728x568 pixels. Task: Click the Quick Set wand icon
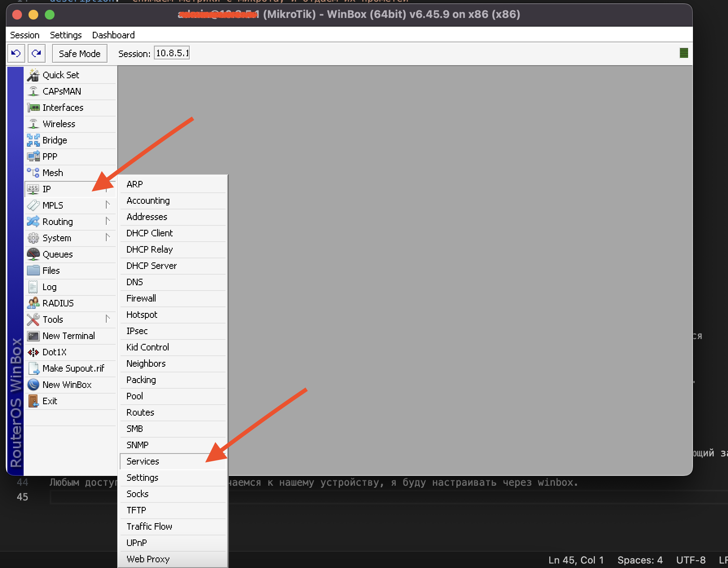point(33,75)
